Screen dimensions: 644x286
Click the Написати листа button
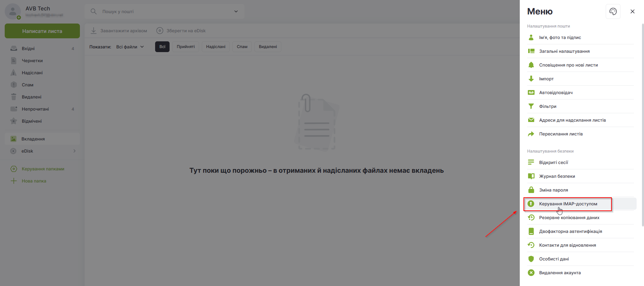click(x=42, y=31)
